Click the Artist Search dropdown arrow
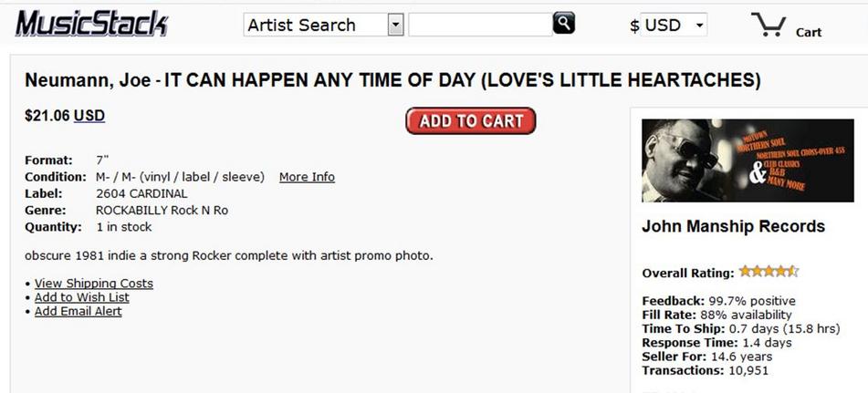Screen dimensions: 868x393 395,25
